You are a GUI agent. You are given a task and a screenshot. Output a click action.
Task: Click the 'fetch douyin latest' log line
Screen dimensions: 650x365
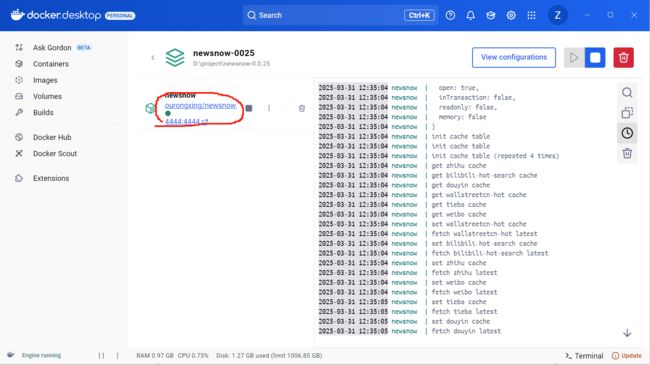pyautogui.click(x=466, y=331)
